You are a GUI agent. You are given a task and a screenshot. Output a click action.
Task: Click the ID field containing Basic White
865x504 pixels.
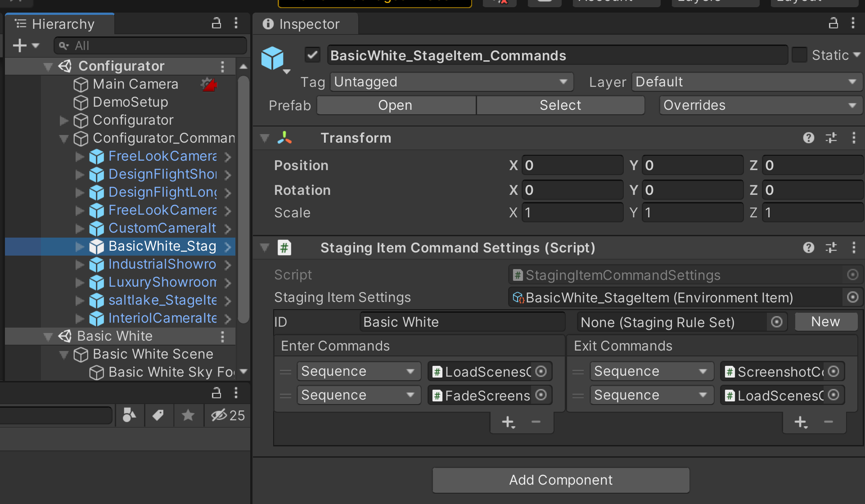point(462,321)
